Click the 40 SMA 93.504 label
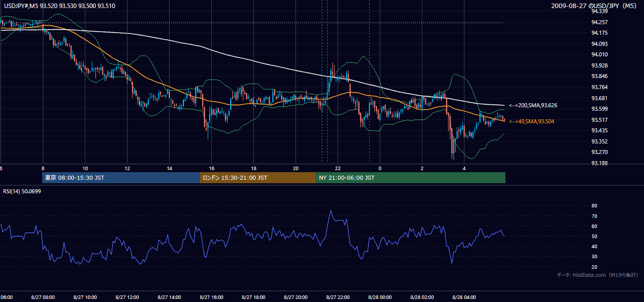644x302 pixels. pos(533,121)
